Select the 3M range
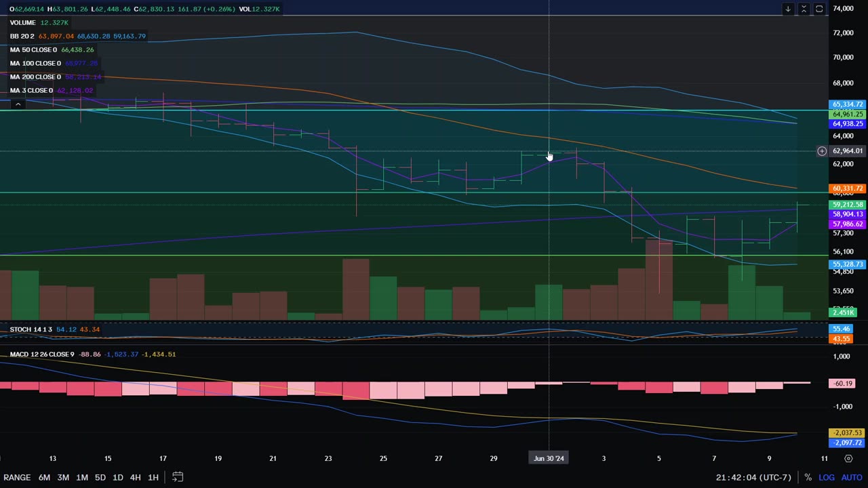868x488 pixels. point(63,477)
